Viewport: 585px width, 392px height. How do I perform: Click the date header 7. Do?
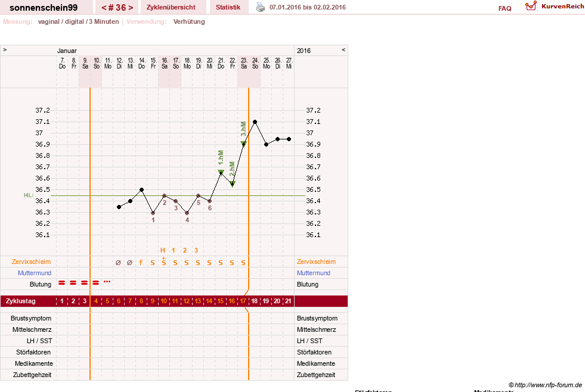[62, 63]
